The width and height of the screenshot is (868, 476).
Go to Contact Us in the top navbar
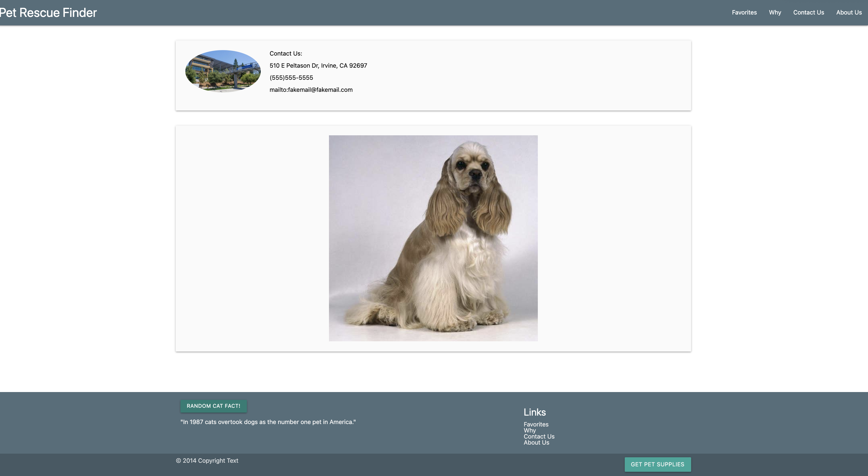click(808, 12)
